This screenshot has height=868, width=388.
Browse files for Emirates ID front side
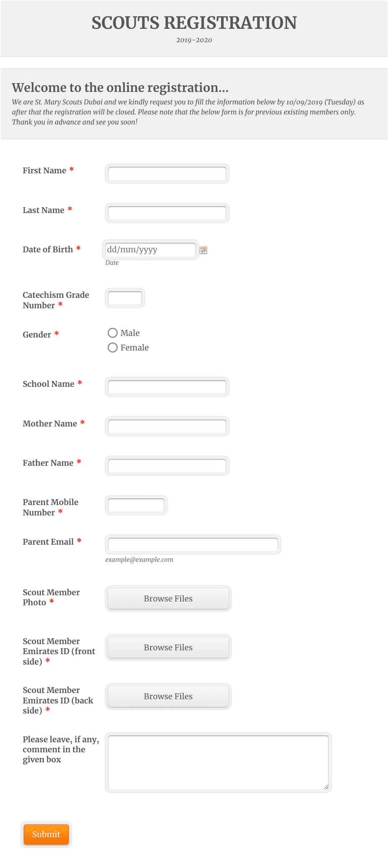click(x=168, y=647)
